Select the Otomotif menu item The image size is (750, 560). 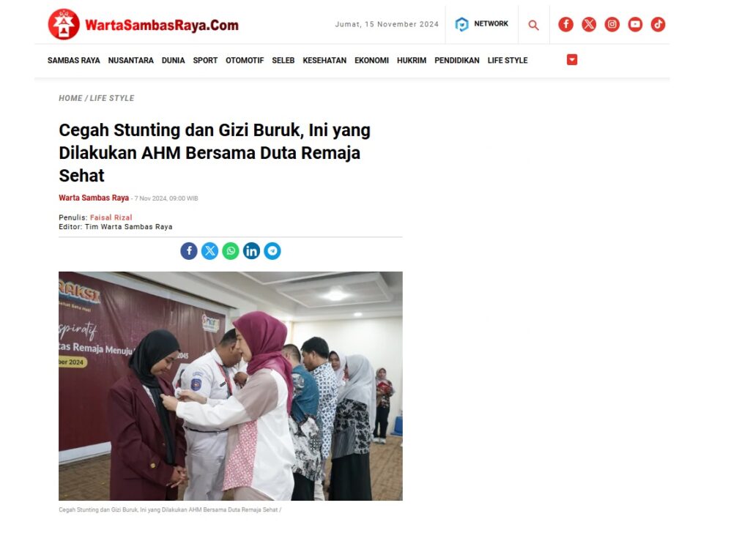pos(245,60)
